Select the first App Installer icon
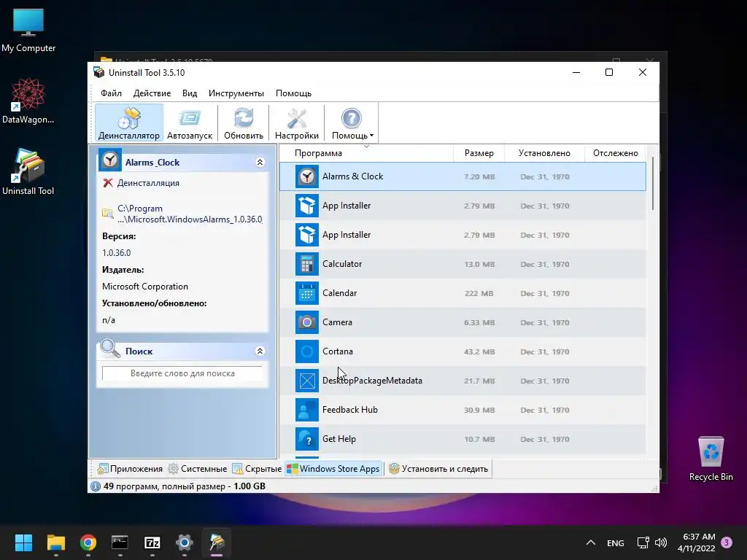747x560 pixels. tap(307, 206)
